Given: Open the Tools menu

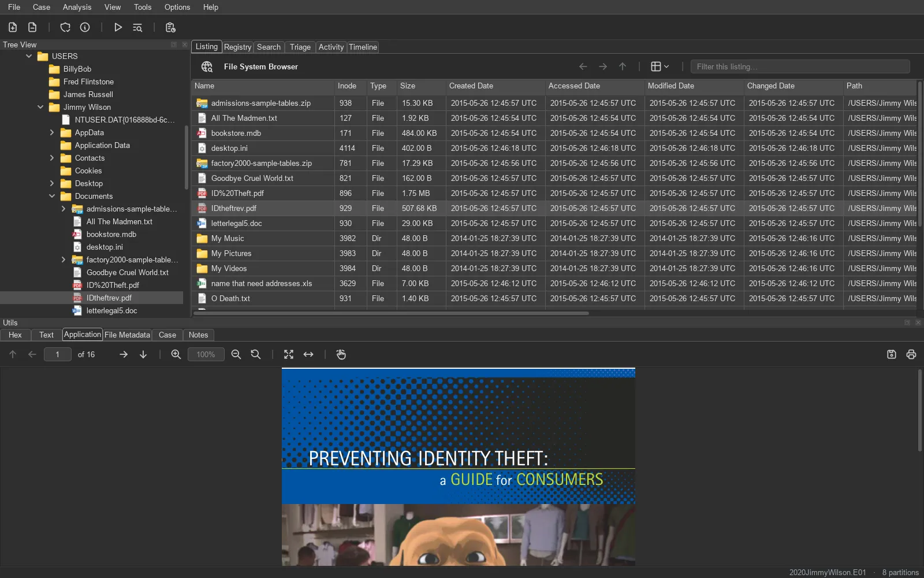Looking at the screenshot, I should tap(143, 7).
